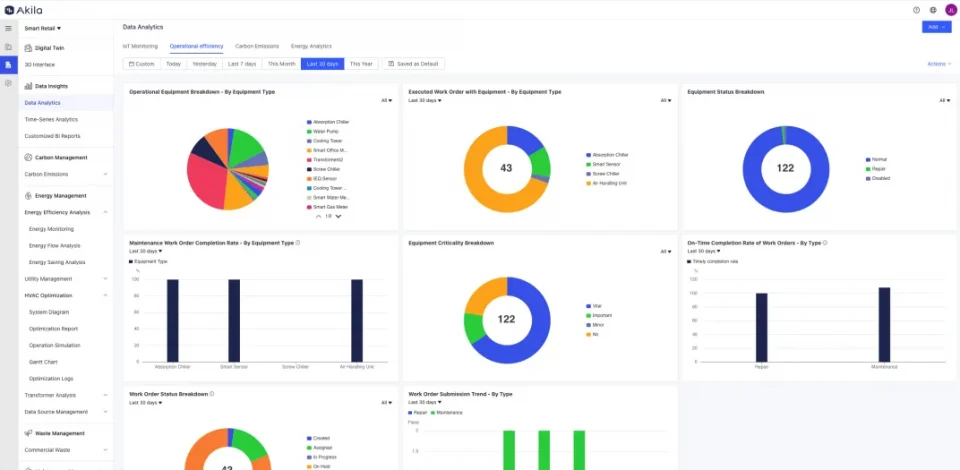
Task: Open 3D Interface in sidebar
Action: (40, 64)
